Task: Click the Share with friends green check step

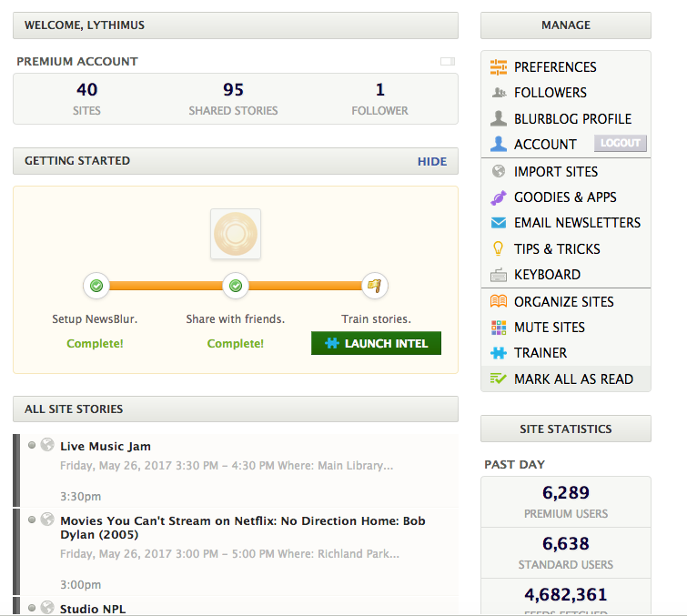Action: [x=236, y=286]
